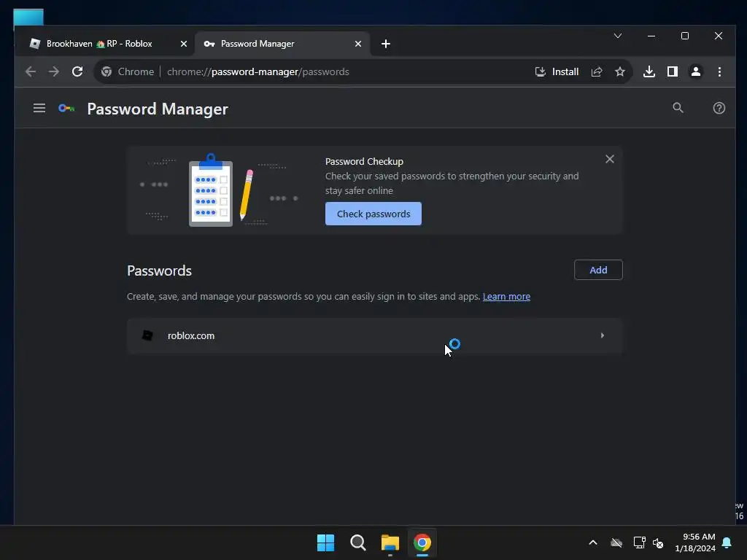Search passwords with the magnifier icon
The height and width of the screenshot is (560, 747).
point(678,108)
